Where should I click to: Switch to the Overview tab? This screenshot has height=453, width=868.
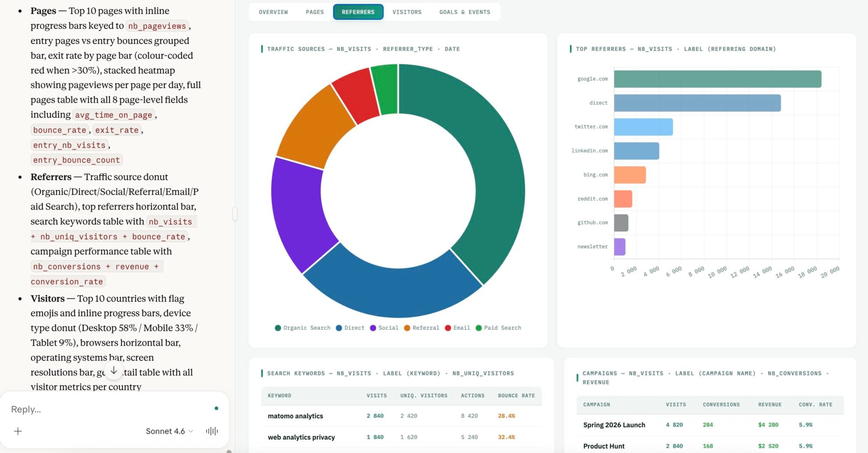click(273, 12)
